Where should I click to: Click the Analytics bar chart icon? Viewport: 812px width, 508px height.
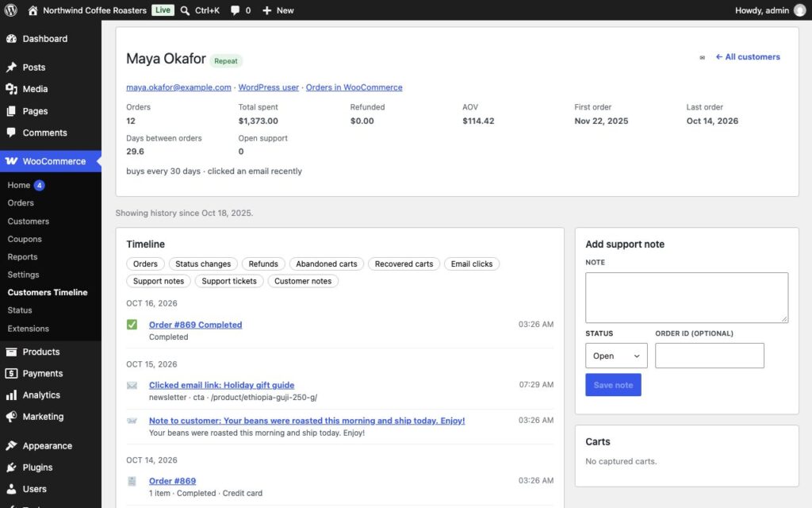click(x=11, y=395)
